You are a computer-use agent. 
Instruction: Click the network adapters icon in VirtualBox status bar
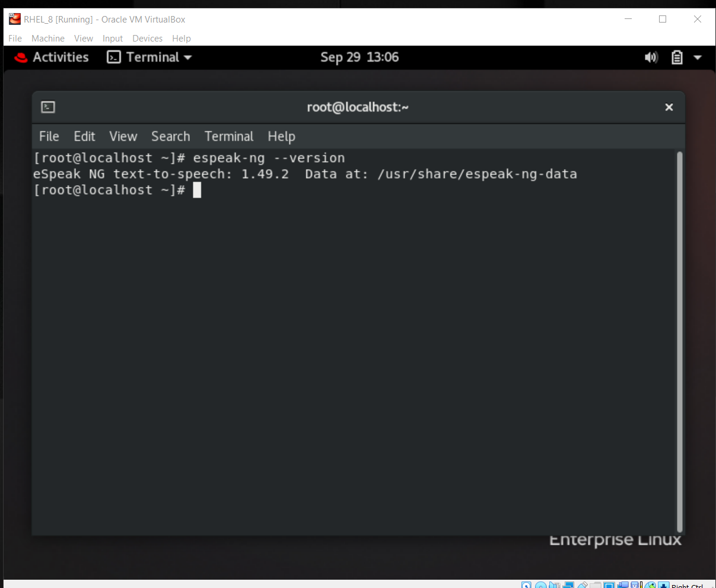tap(568, 584)
